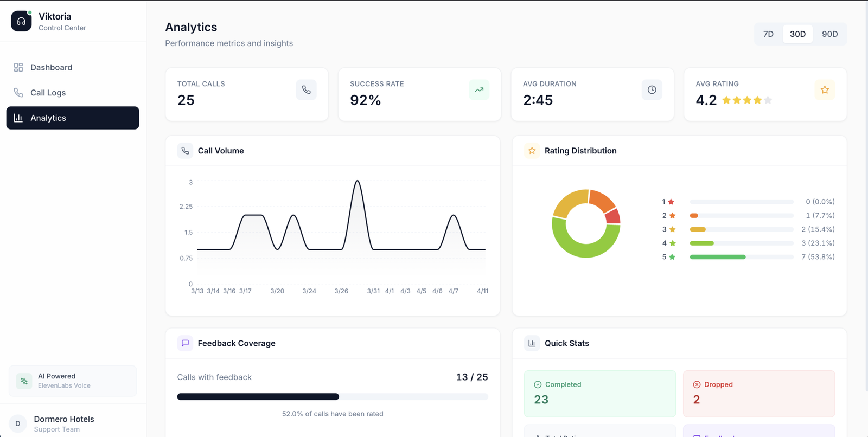The height and width of the screenshot is (437, 868).
Task: Click the star icon in Avg Rating card
Action: tap(824, 90)
